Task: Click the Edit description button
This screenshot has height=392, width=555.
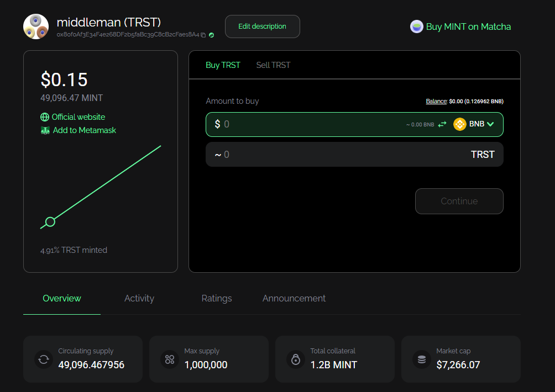Action: point(262,27)
